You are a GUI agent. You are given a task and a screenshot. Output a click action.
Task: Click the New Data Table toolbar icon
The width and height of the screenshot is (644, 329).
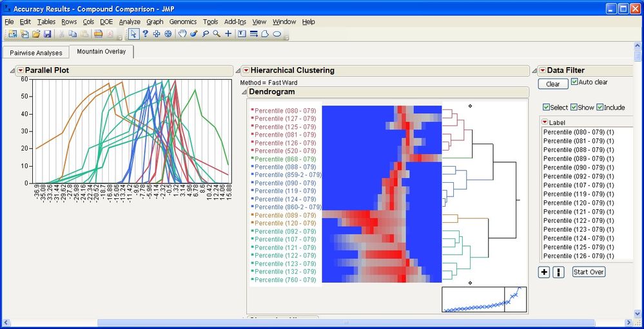tap(12, 34)
